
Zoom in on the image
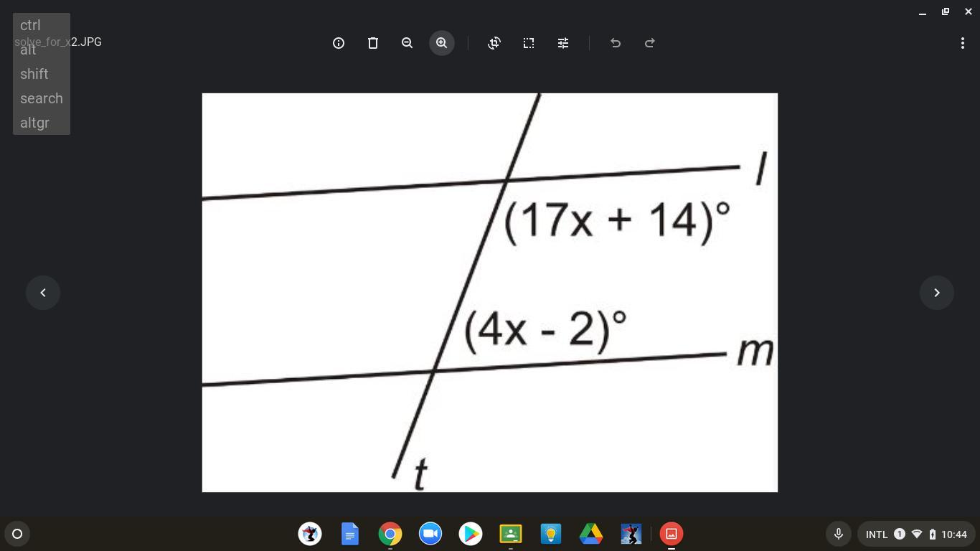click(442, 43)
